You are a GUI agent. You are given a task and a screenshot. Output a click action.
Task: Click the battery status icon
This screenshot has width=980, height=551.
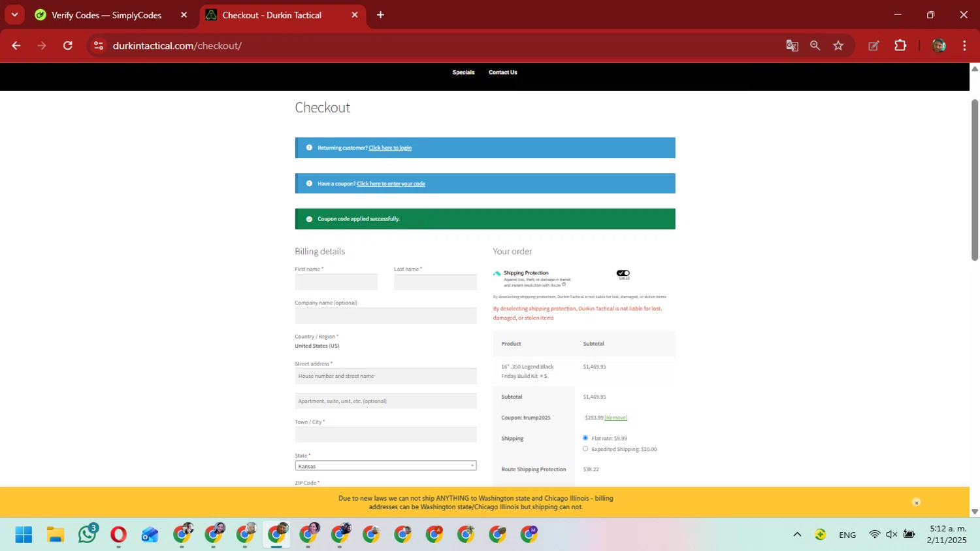(x=909, y=535)
